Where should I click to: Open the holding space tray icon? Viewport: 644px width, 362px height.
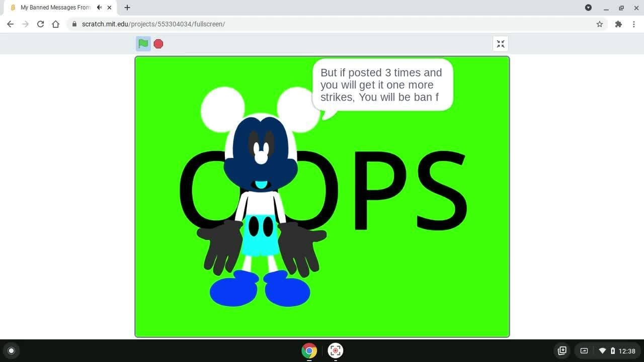tap(562, 351)
